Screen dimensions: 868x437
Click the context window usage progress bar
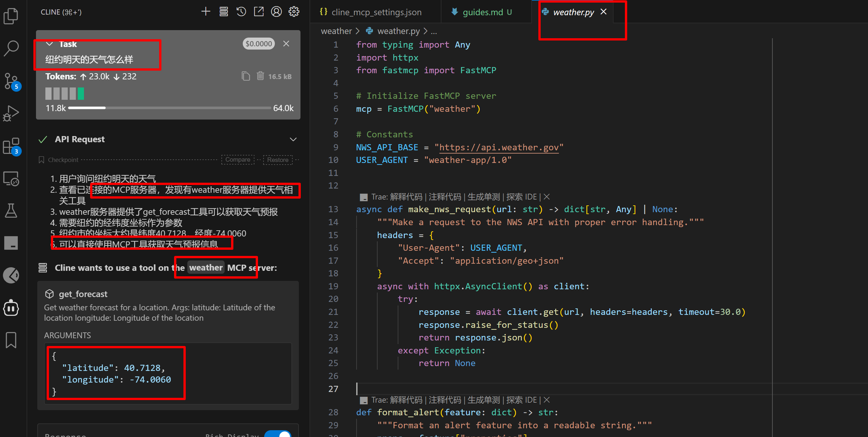[x=170, y=108]
